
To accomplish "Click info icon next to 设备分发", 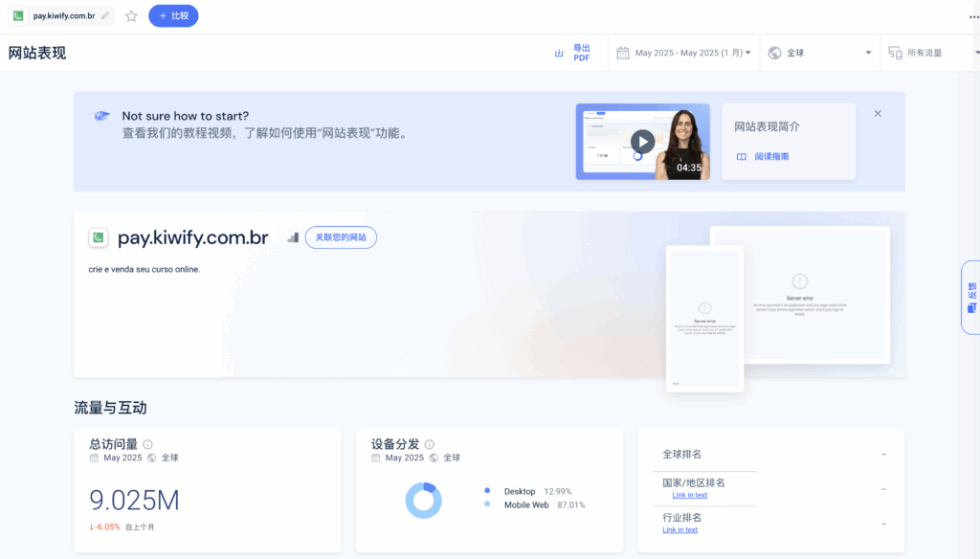I will point(430,444).
